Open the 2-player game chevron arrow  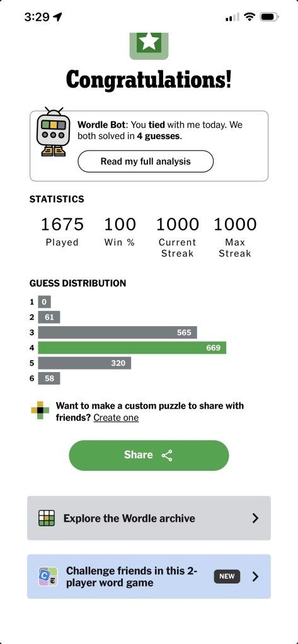click(x=255, y=577)
